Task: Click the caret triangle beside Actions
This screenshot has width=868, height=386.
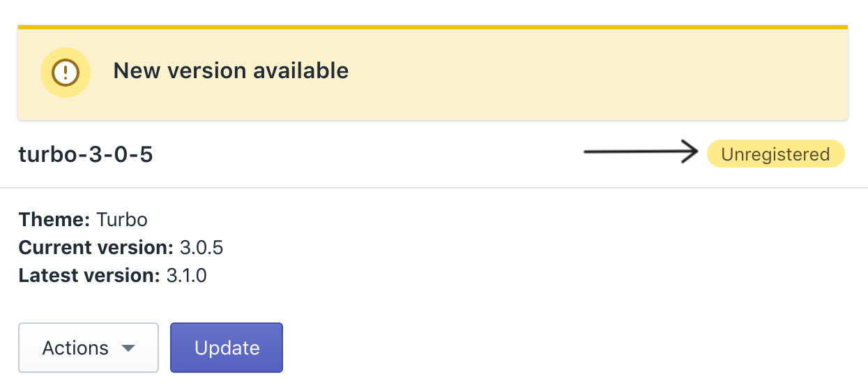Action: click(128, 348)
